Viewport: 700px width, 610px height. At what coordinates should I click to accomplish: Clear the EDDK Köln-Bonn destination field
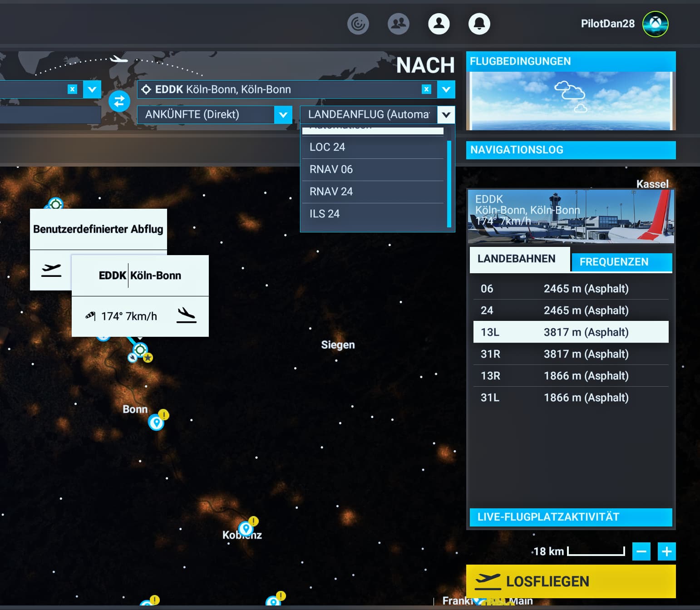point(426,89)
